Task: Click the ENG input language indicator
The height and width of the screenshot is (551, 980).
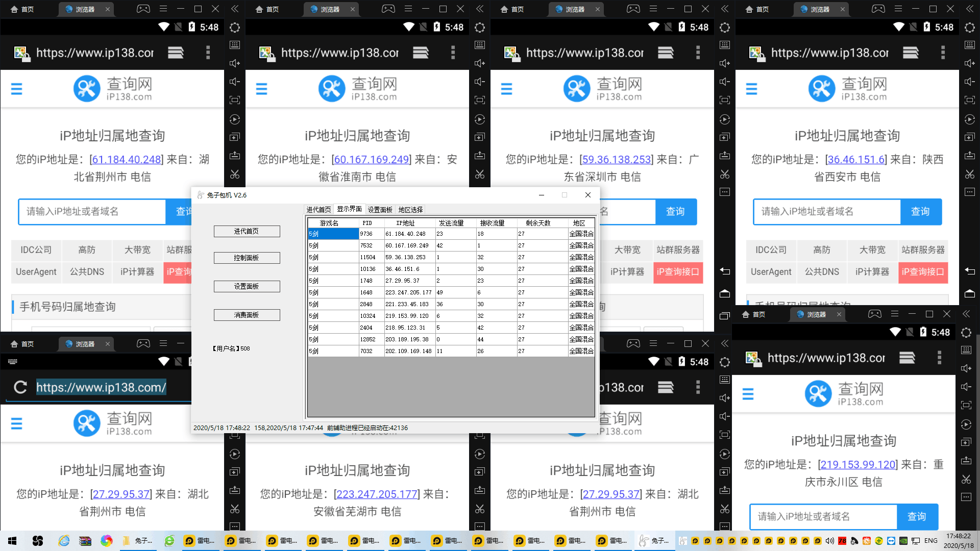Action: [931, 541]
